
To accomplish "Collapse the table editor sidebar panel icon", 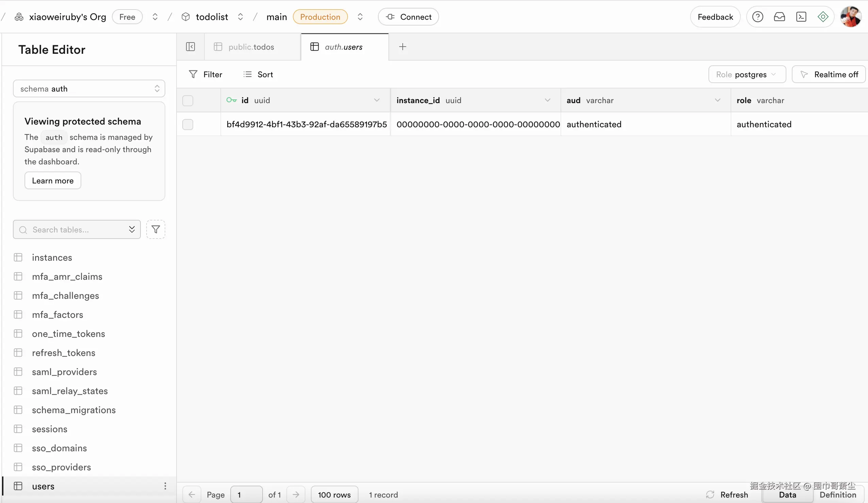I will coord(190,47).
